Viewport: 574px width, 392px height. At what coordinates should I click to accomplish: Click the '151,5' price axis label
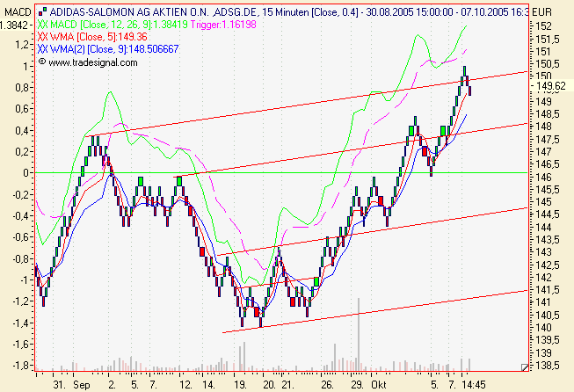[x=548, y=40]
